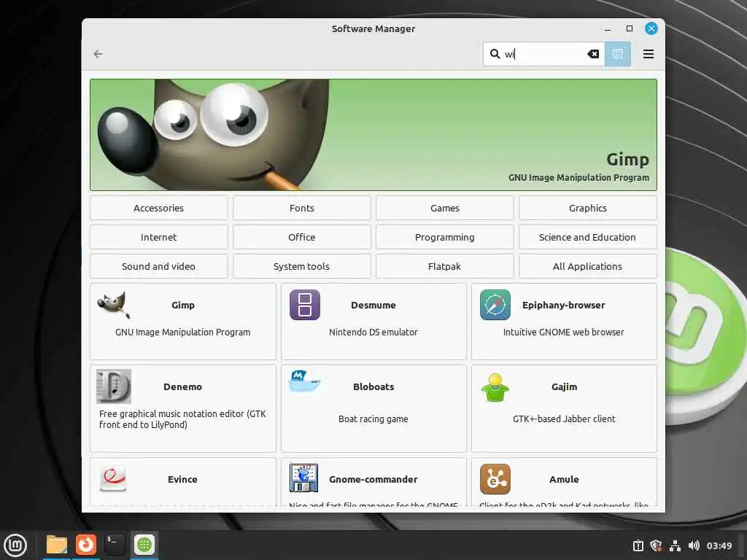Click the Gajim lightbulb icon
The image size is (747, 560).
click(x=495, y=388)
